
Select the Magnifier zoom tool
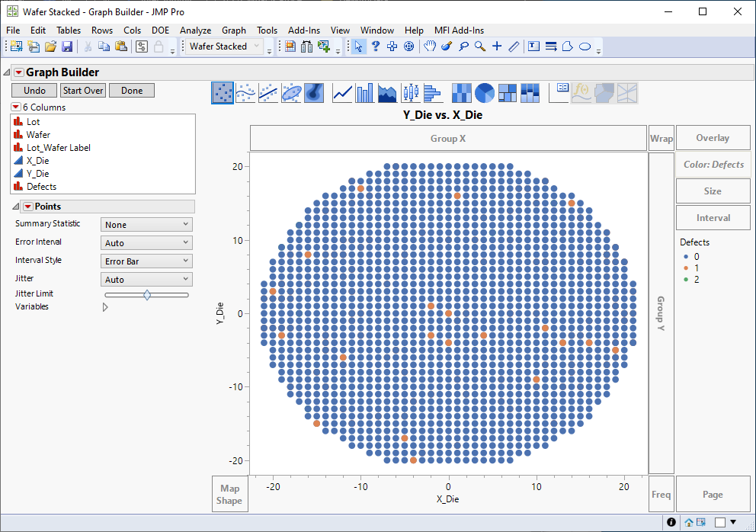point(479,46)
